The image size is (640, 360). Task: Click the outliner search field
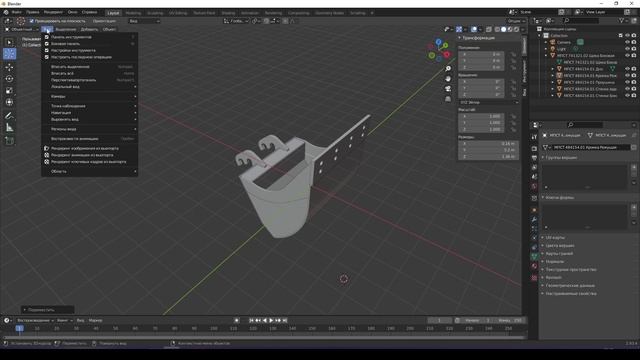point(581,20)
